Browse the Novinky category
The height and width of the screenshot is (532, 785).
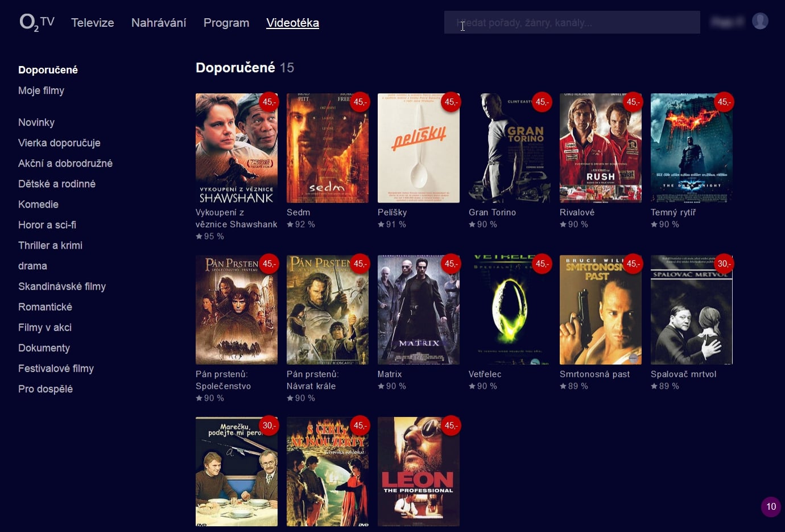[x=36, y=122]
